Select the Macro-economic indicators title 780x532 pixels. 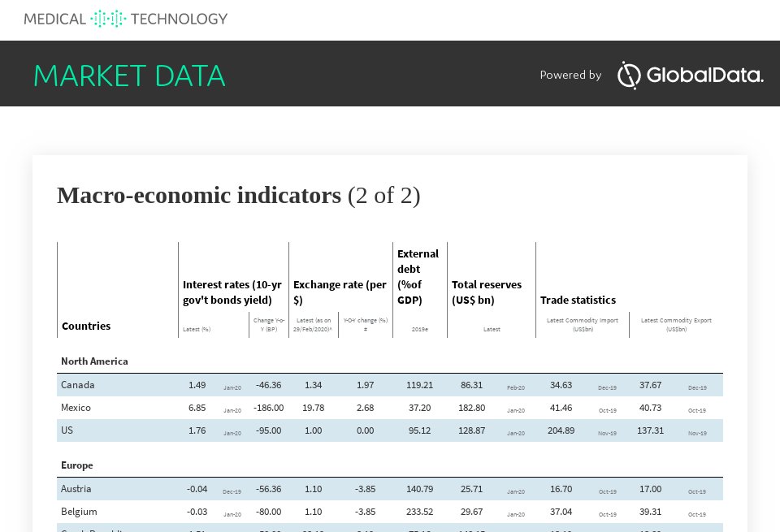click(x=199, y=196)
